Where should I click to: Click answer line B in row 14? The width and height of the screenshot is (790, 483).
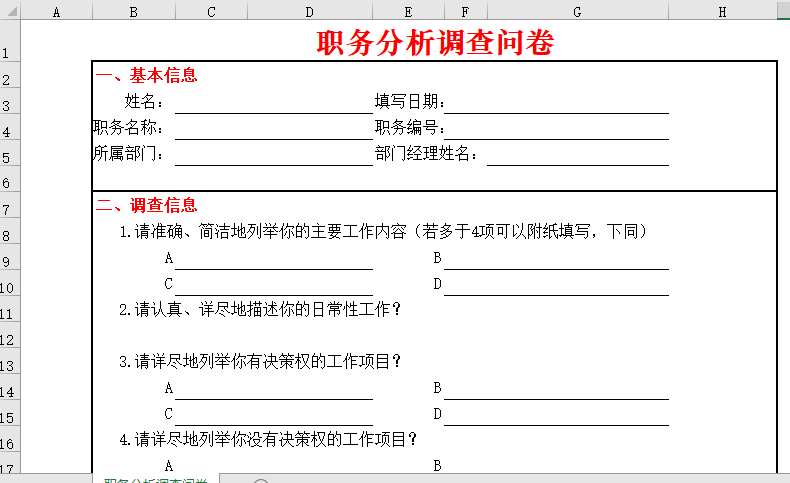(x=556, y=388)
